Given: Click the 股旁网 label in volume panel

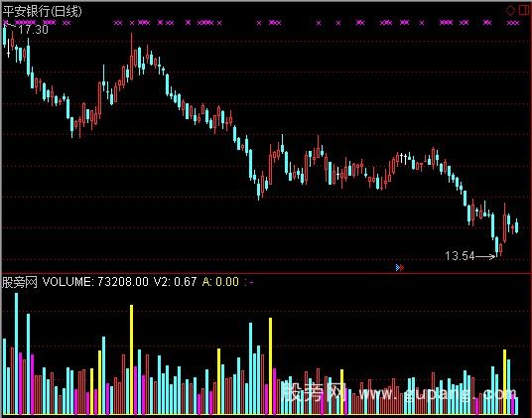Looking at the screenshot, I should (x=19, y=282).
